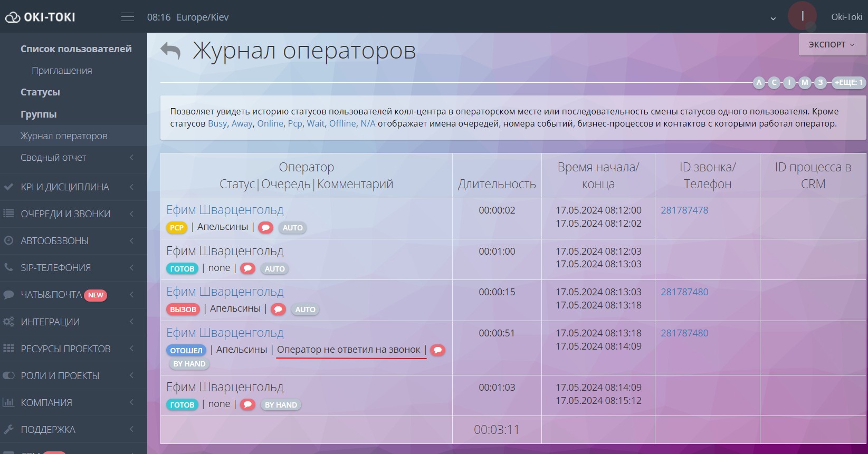The height and width of the screenshot is (454, 868).
Task: Click the blue ОТОШЕЛ status badge
Action: pyautogui.click(x=186, y=350)
